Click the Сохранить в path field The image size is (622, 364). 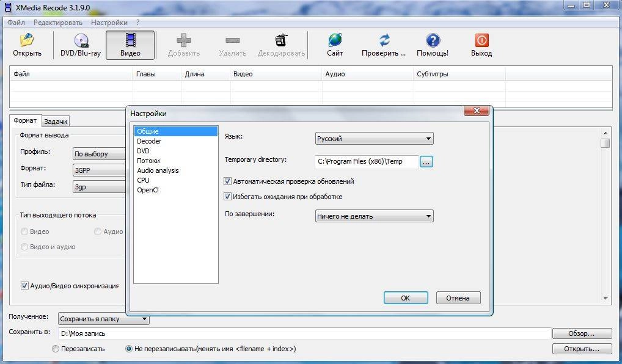click(x=304, y=333)
